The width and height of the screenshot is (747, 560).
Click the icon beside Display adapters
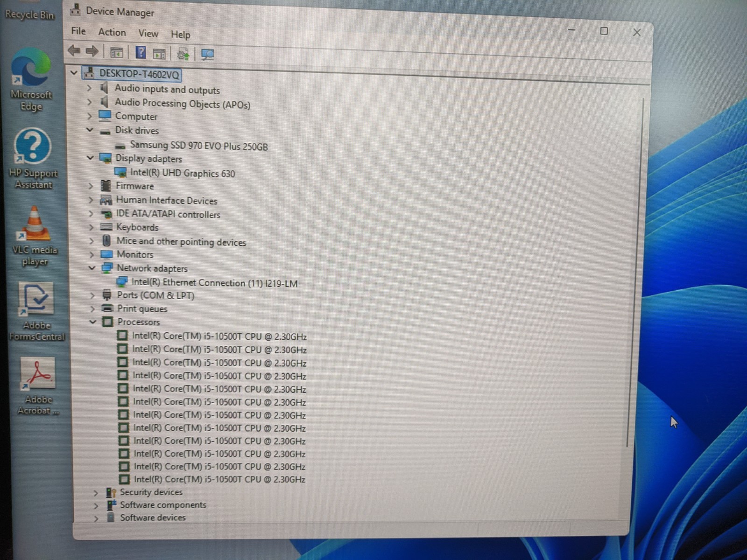coord(106,158)
